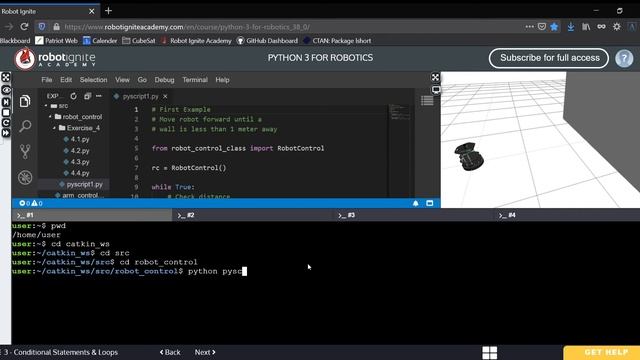Image resolution: width=640 pixels, height=360 pixels.
Task: Open the Edit menu
Action: pyautogui.click(x=66, y=80)
